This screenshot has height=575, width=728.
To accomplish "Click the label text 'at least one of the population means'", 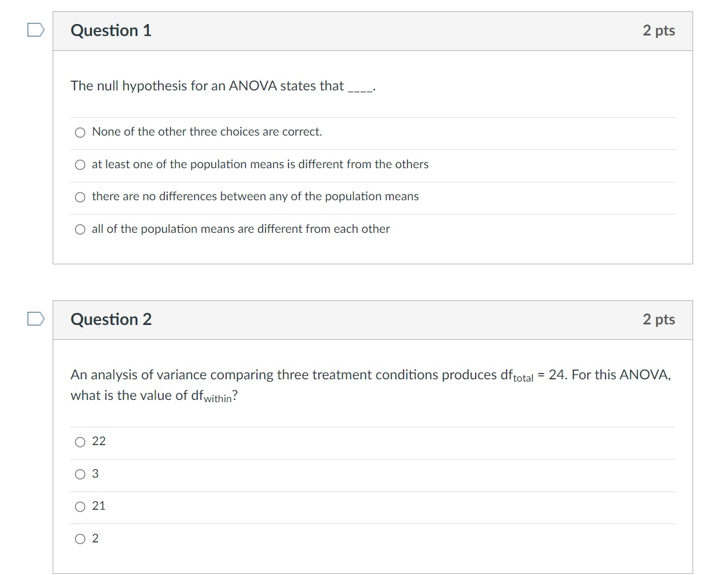I will tap(260, 164).
